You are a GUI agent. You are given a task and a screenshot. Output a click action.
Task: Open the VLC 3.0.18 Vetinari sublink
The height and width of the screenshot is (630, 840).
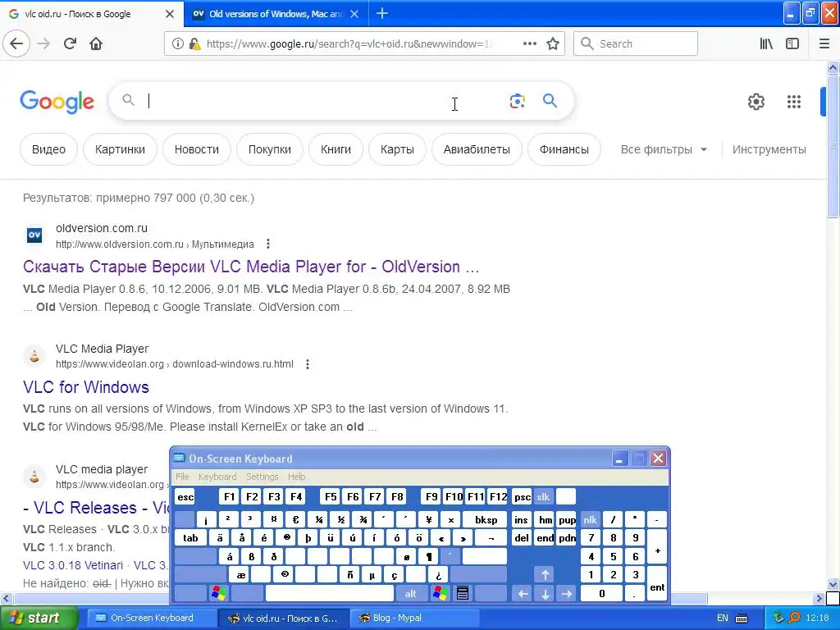73,565
